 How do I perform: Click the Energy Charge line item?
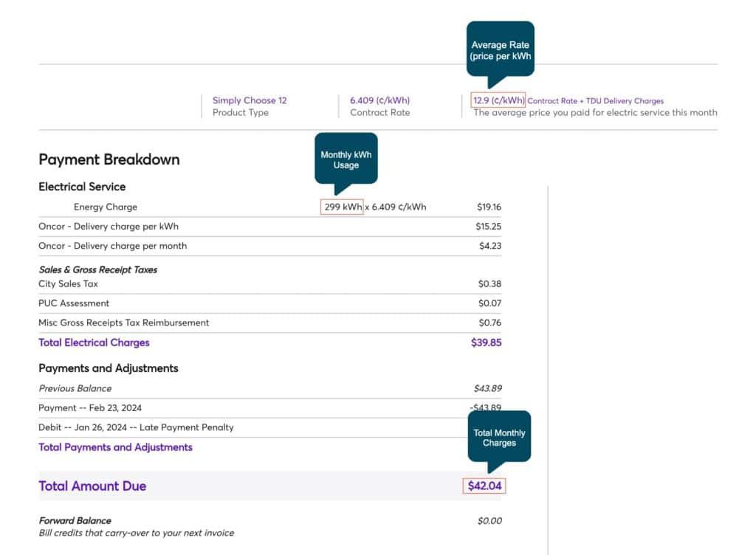click(x=105, y=207)
